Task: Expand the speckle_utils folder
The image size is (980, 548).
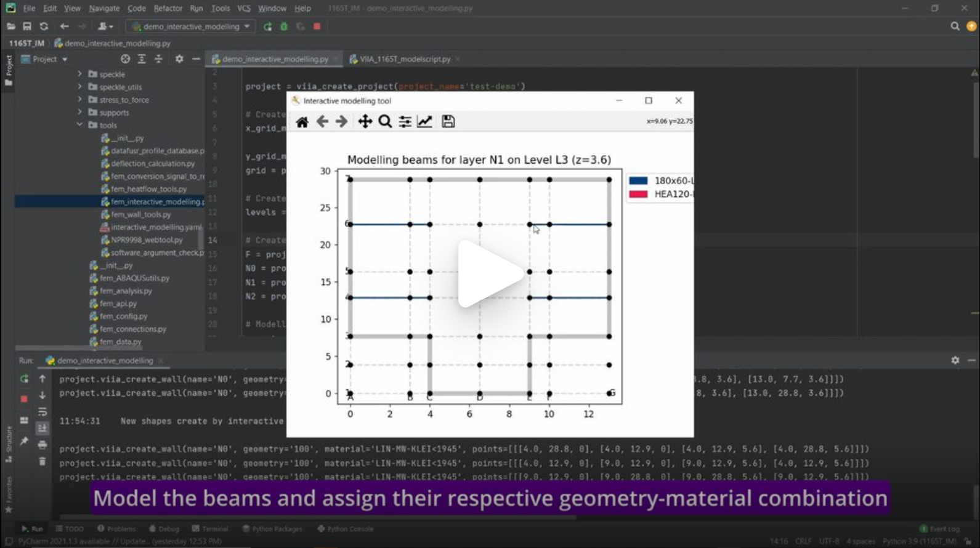Action: [x=79, y=87]
